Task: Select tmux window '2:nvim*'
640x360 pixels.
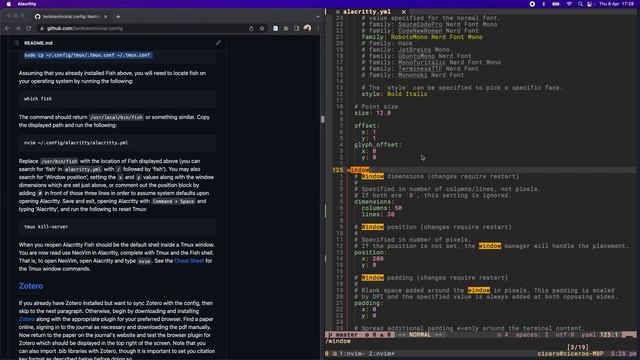Action: [381, 354]
